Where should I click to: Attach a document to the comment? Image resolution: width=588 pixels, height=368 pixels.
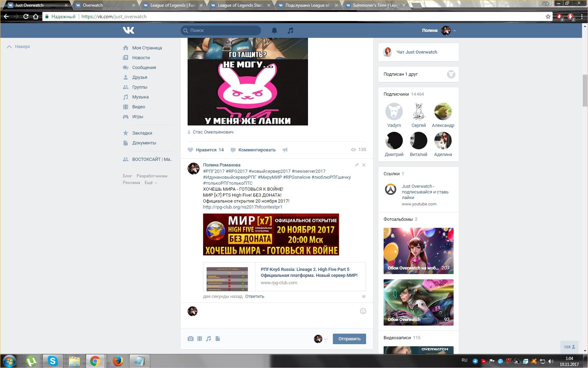[218, 339]
